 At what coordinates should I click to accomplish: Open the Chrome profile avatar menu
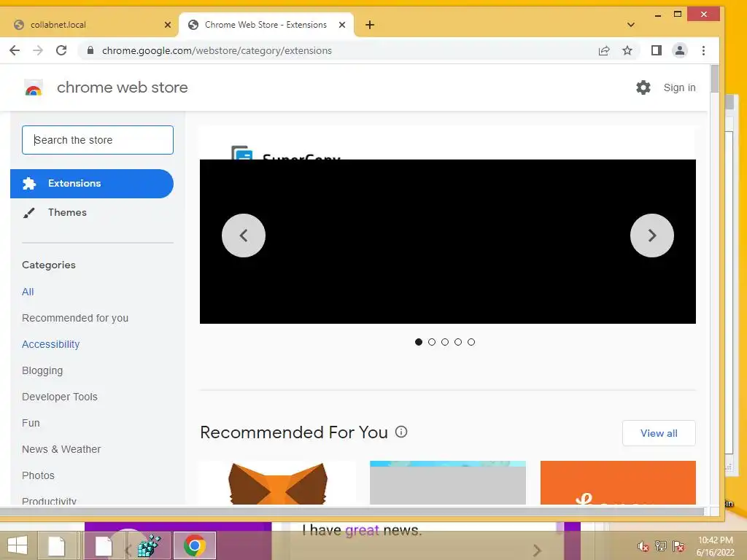(680, 50)
